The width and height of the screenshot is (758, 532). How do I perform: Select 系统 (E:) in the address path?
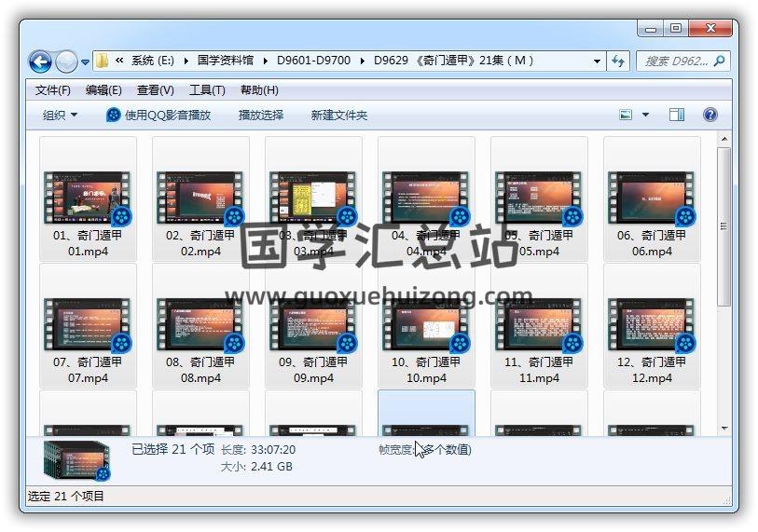152,61
